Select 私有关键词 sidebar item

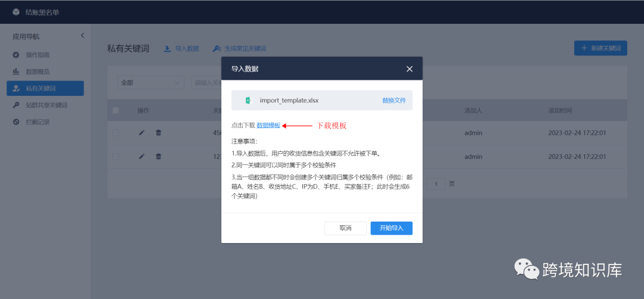point(45,88)
